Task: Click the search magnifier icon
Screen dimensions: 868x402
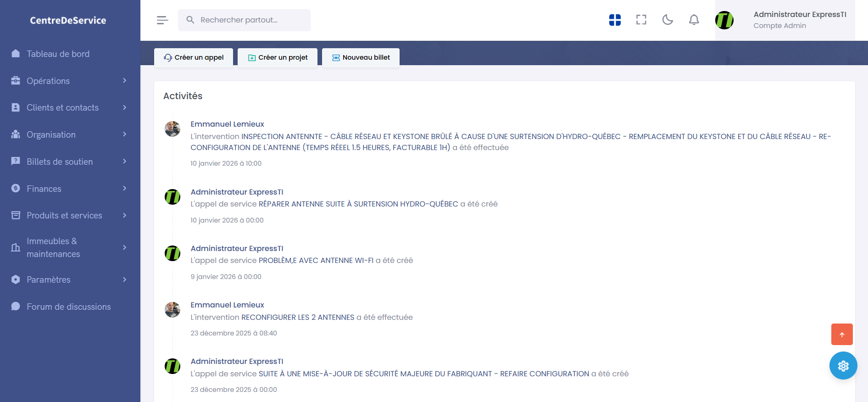Action: click(190, 20)
